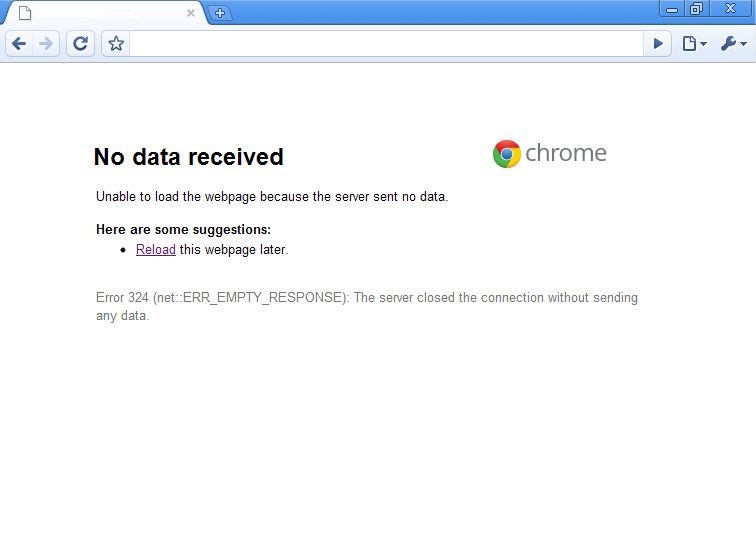This screenshot has width=756, height=546.
Task: Go forward to the next page
Action: pos(46,44)
